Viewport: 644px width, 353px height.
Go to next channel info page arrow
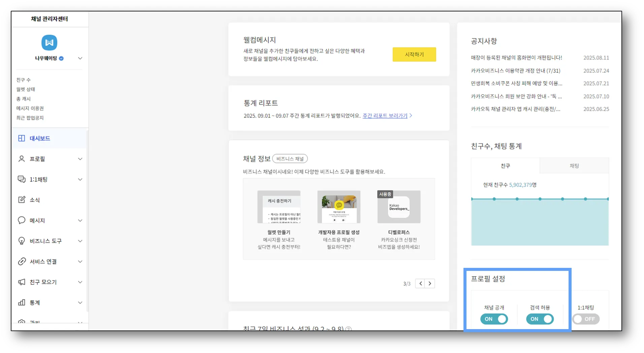(430, 283)
